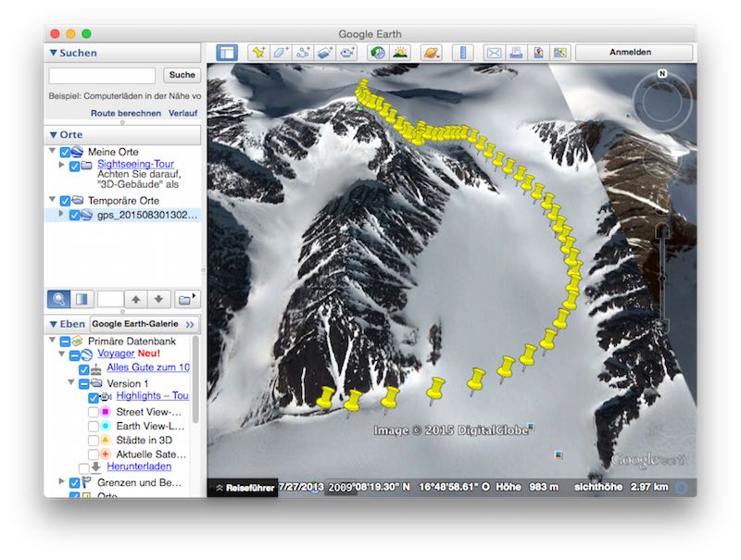Click the Save Image toolbar icon
Screen dimensions: 741x560
tap(538, 53)
